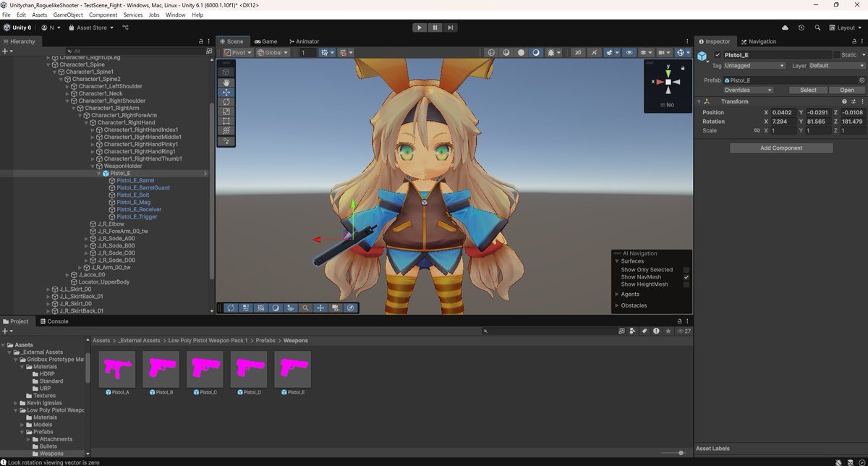
Task: Open the prefab Overrides dropdown
Action: coord(749,90)
